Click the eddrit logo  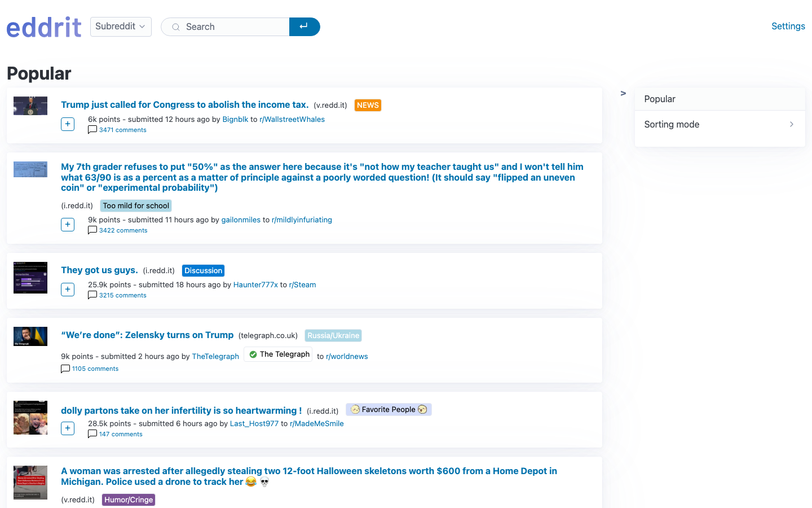(x=44, y=27)
